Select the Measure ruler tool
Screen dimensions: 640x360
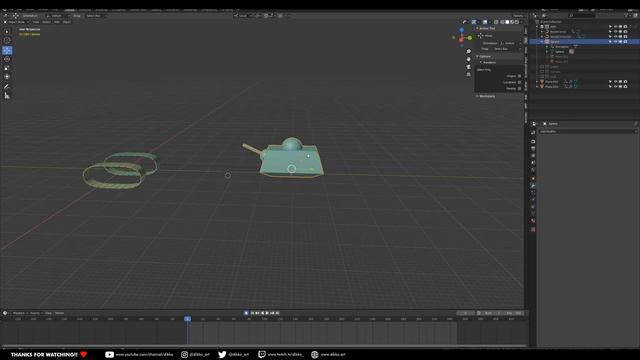point(7,96)
